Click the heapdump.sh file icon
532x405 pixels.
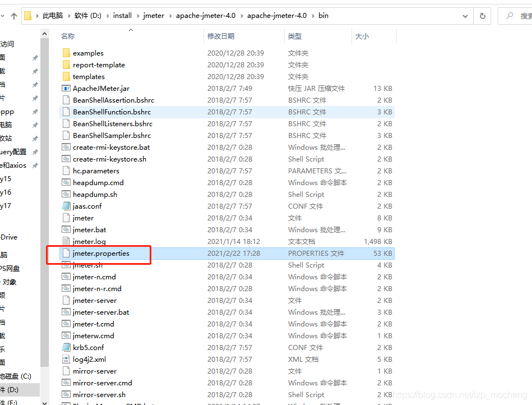click(66, 194)
